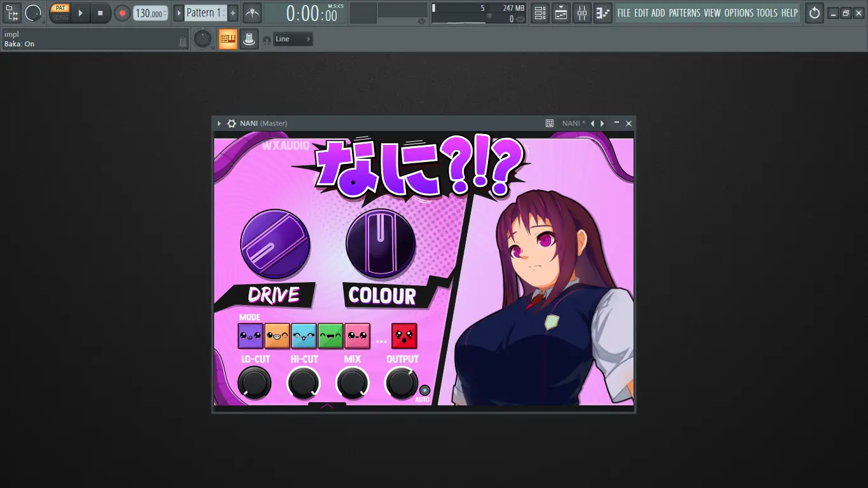Select the purple face mode

click(250, 335)
